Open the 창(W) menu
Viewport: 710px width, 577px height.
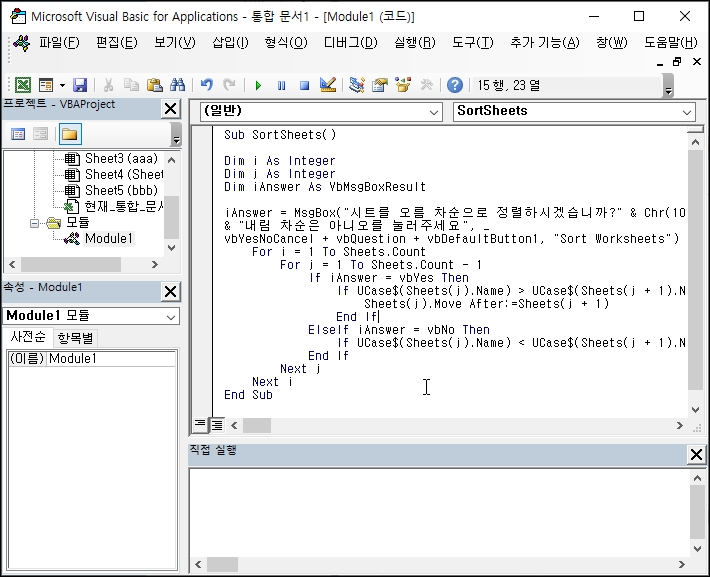point(612,43)
